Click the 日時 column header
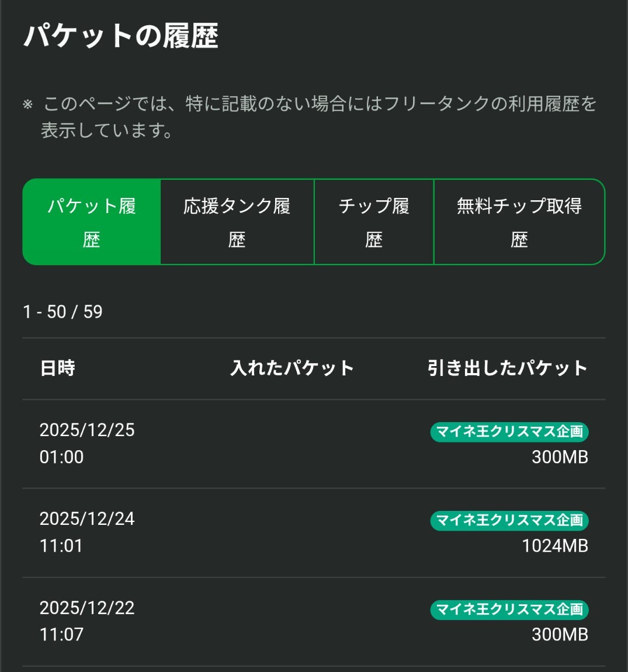Image resolution: width=628 pixels, height=672 pixels. coord(58,368)
